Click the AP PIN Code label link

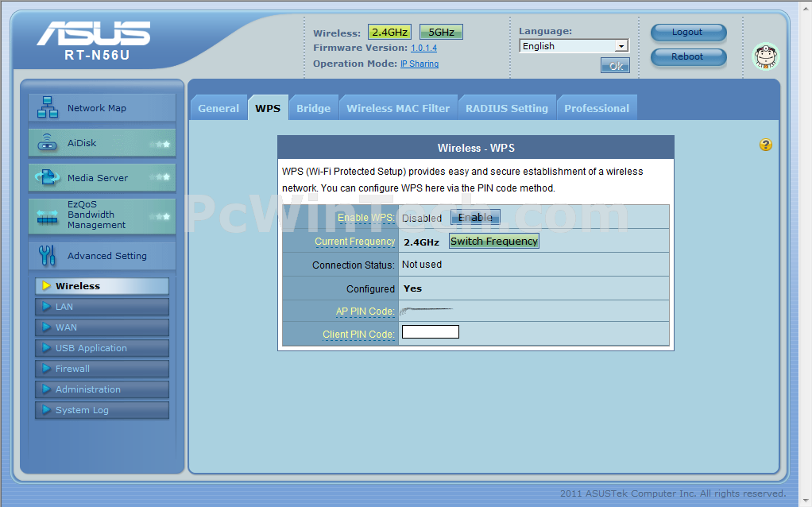point(365,312)
